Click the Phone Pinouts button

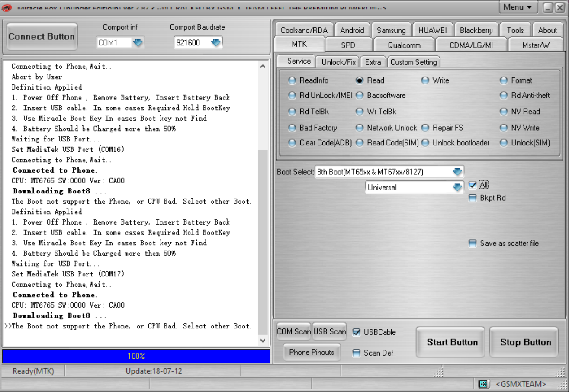[x=312, y=352]
